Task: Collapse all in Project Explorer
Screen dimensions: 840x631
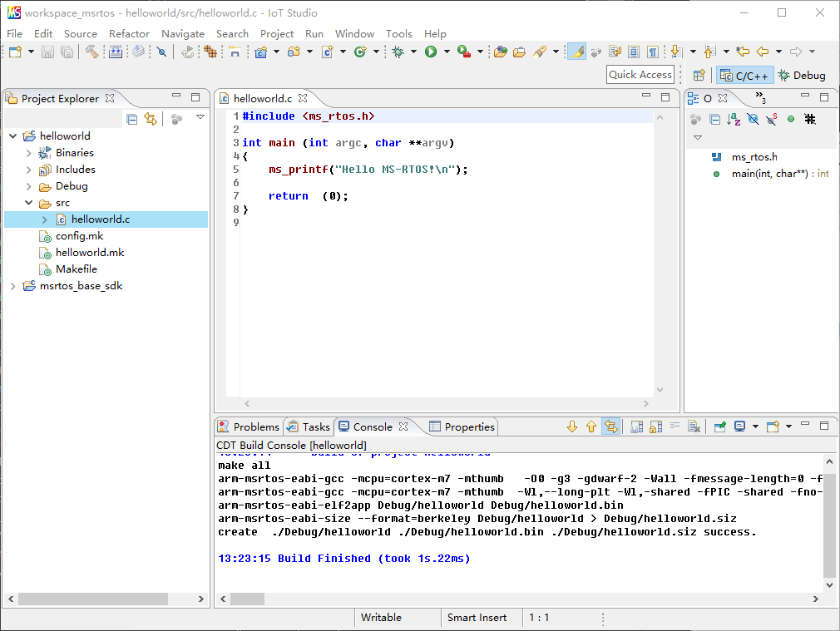Action: click(x=132, y=119)
